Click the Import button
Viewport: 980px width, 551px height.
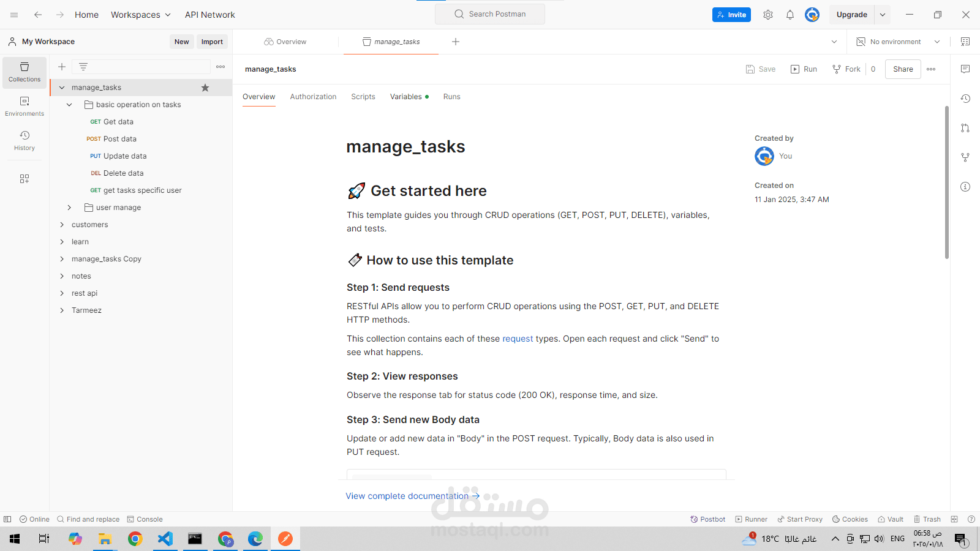(212, 42)
